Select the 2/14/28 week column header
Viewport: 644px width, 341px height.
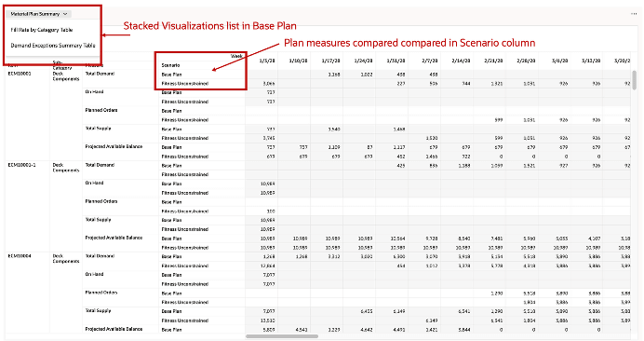[461, 61]
